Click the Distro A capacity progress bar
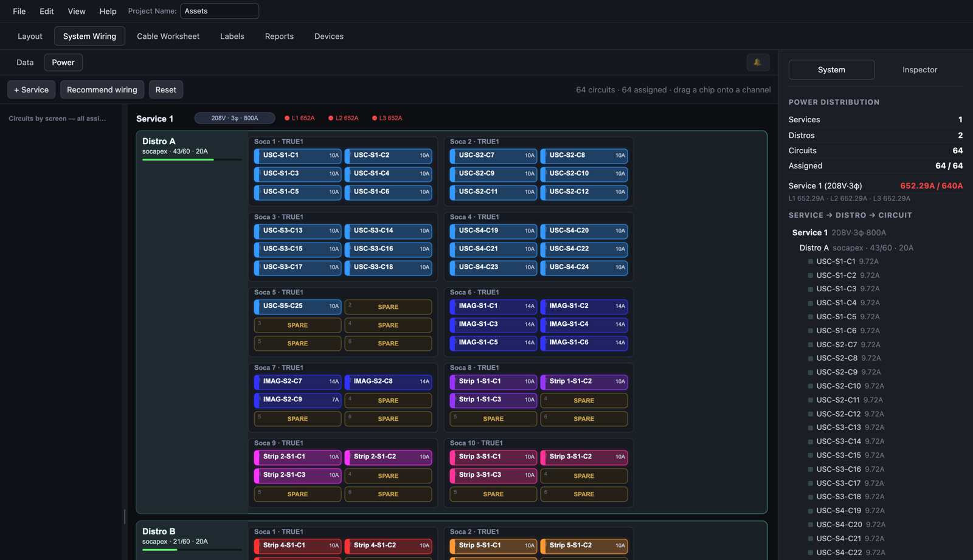 click(192, 159)
